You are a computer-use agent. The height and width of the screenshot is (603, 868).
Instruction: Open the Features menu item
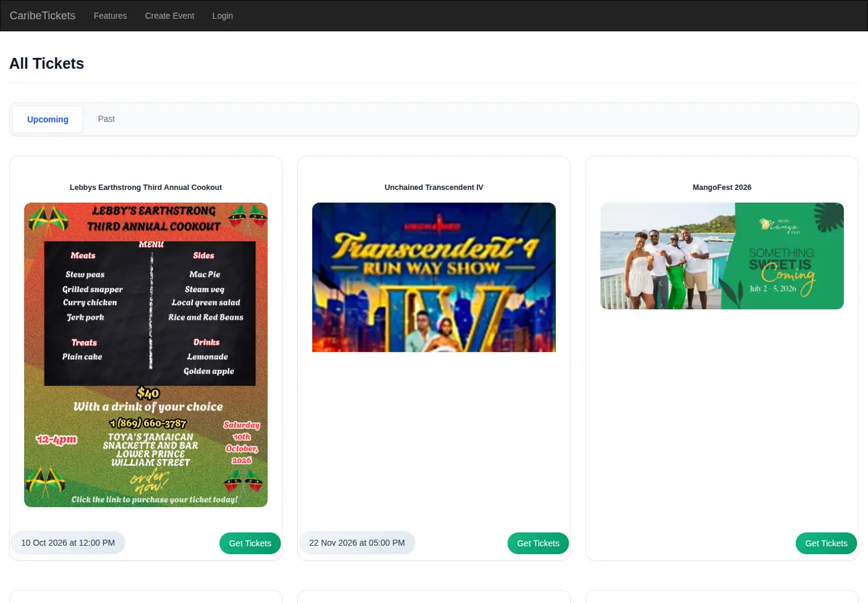[110, 16]
